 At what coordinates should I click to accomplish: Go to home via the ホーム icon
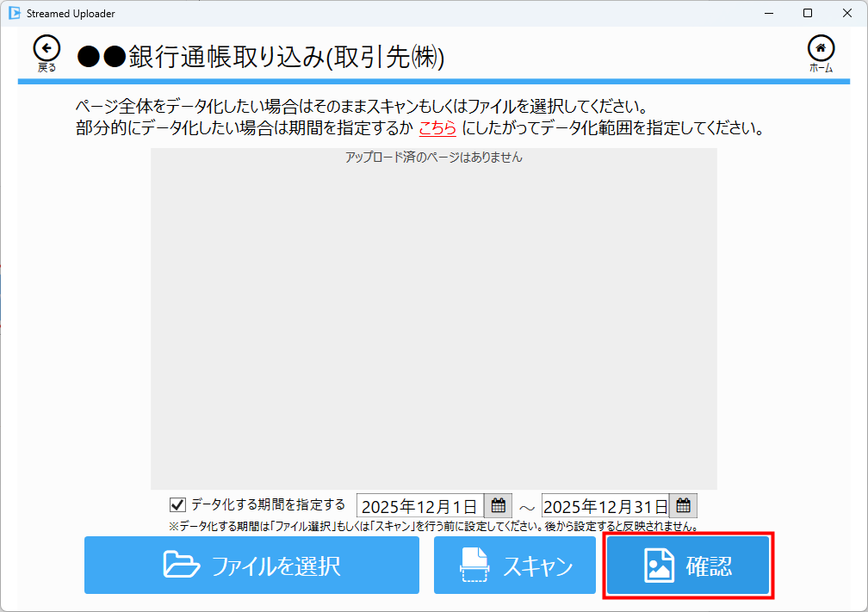pyautogui.click(x=821, y=48)
